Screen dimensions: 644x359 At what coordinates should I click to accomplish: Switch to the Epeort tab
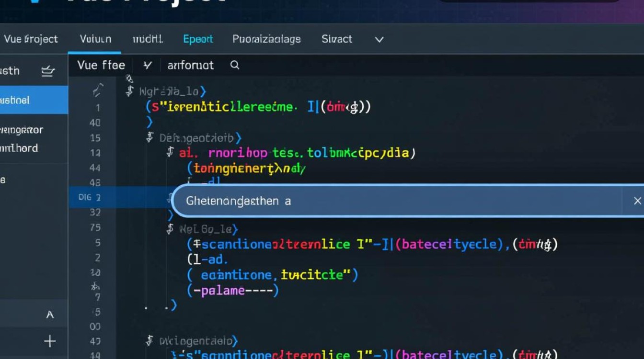tap(198, 39)
